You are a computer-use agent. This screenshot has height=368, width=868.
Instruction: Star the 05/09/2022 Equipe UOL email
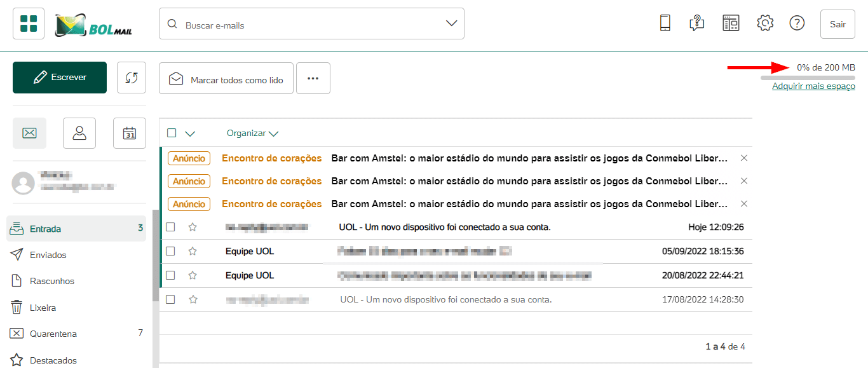click(x=193, y=251)
